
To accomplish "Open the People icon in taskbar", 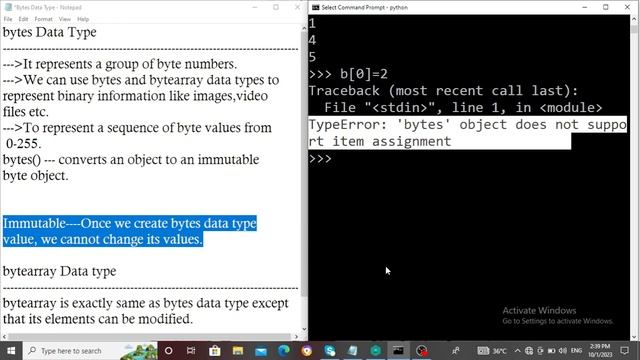I will tap(456, 351).
